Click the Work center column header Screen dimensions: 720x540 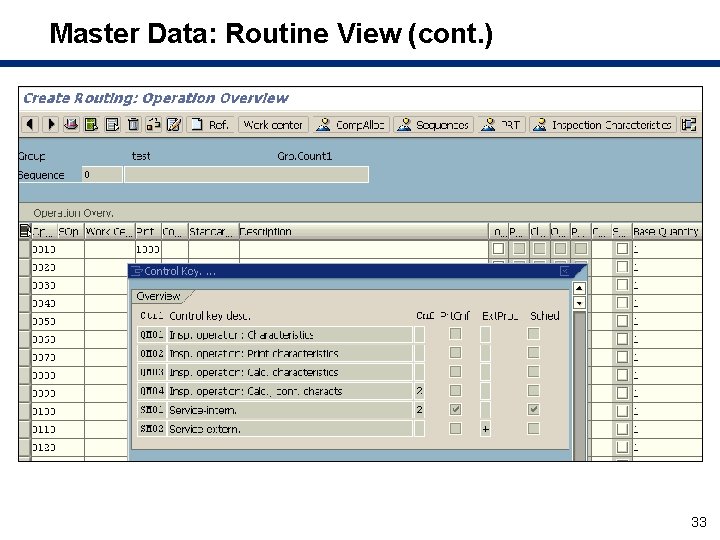tap(110, 231)
